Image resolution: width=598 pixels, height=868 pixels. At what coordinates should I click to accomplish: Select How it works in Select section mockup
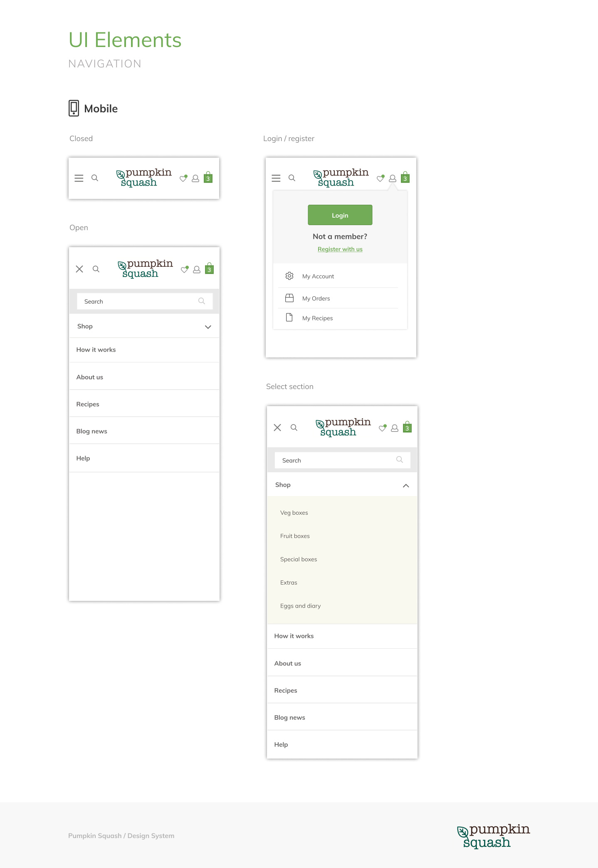coord(342,636)
